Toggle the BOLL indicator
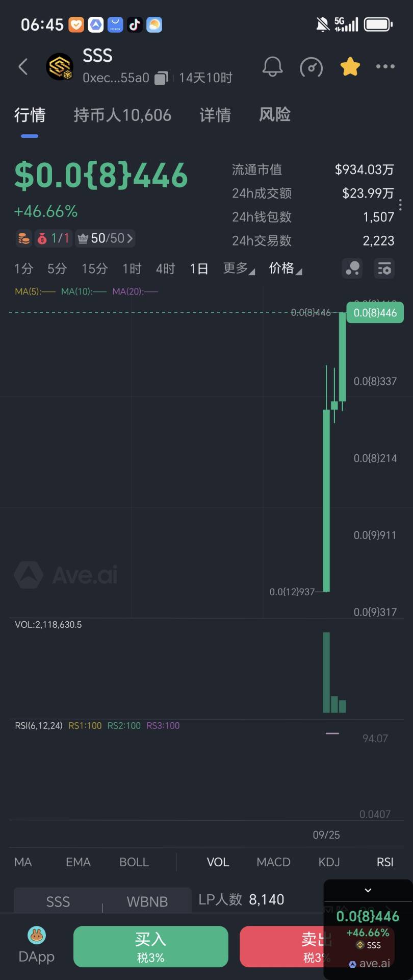This screenshot has width=413, height=980. tap(134, 862)
